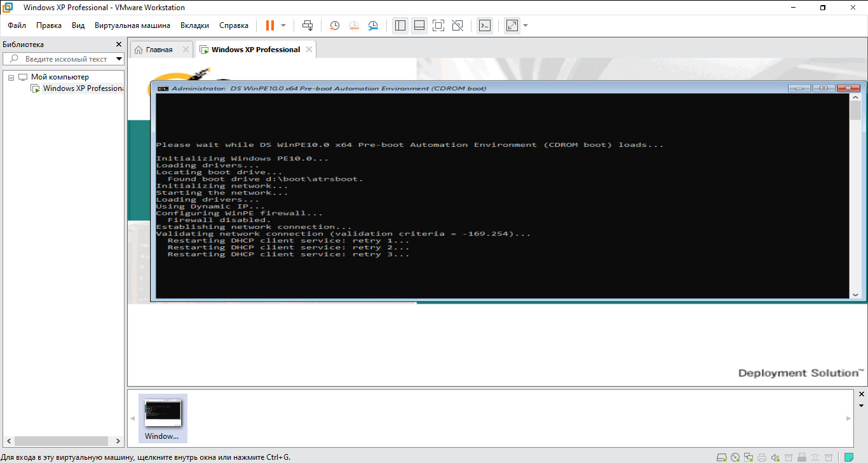868x463 pixels.
Task: Click 'Found boot drive d:\boot\atrsboot.' line
Action: point(265,179)
